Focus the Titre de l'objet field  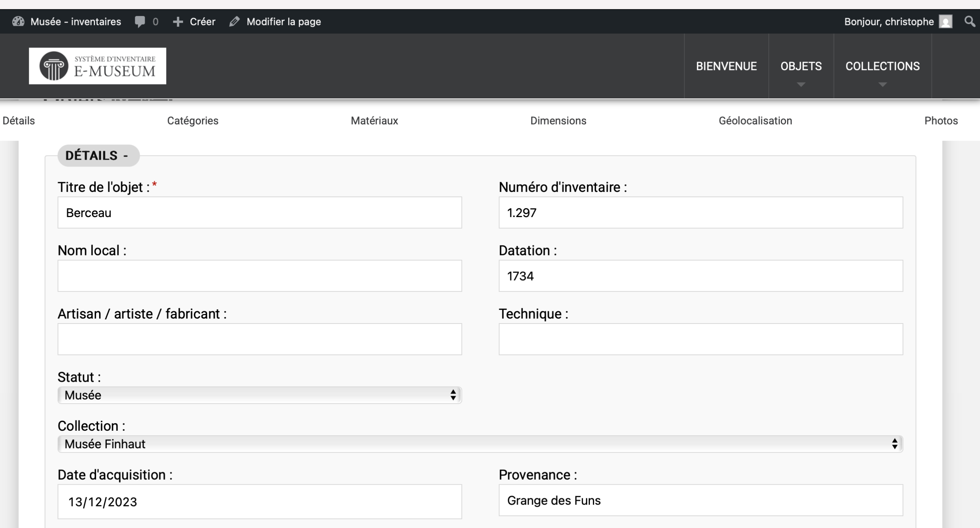click(x=260, y=213)
